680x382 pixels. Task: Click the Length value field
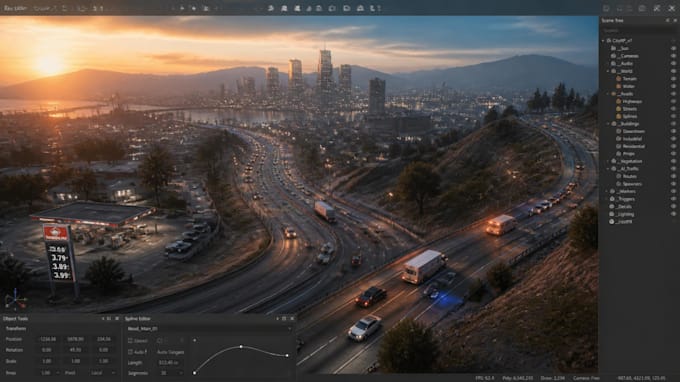pyautogui.click(x=169, y=362)
